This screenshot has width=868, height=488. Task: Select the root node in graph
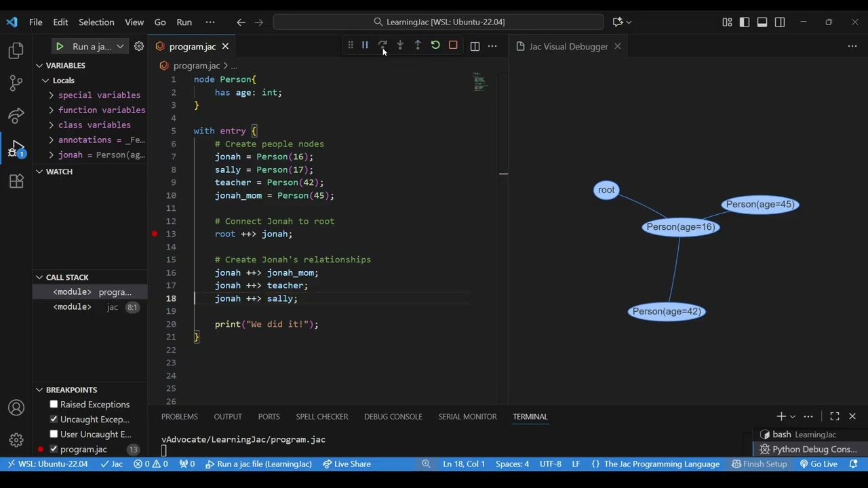pyautogui.click(x=606, y=190)
